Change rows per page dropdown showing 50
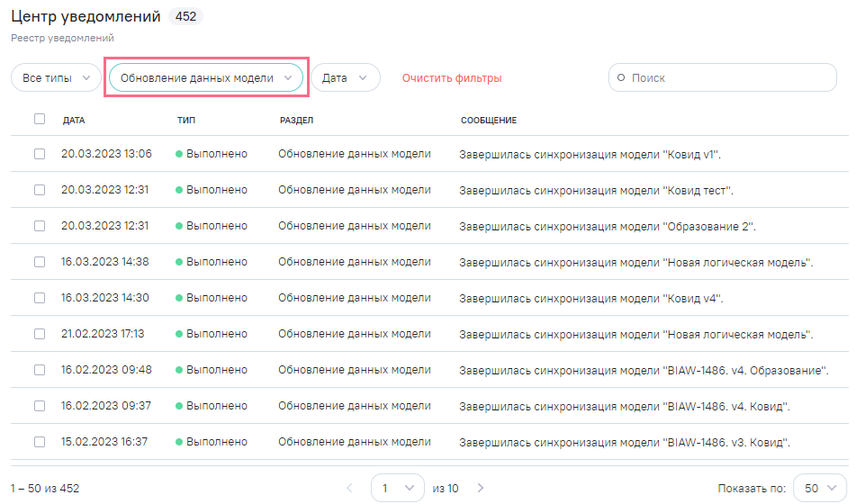 [820, 488]
